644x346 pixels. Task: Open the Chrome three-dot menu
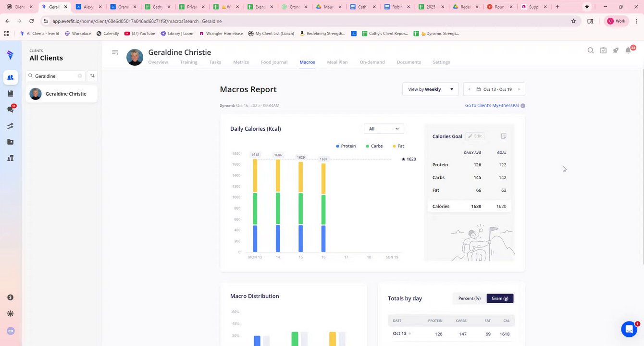coord(636,21)
